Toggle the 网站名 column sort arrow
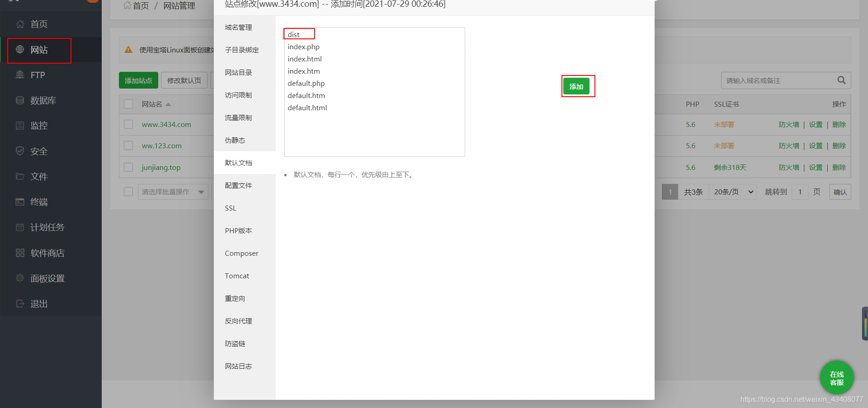This screenshot has height=408, width=868. tap(168, 103)
